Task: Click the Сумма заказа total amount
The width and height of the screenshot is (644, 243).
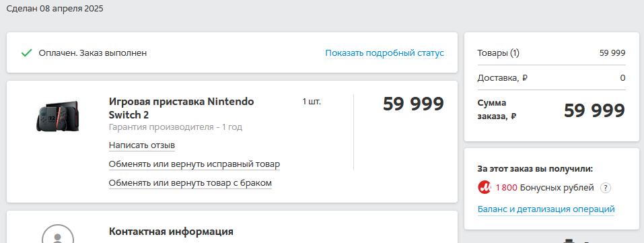Action: (x=594, y=110)
